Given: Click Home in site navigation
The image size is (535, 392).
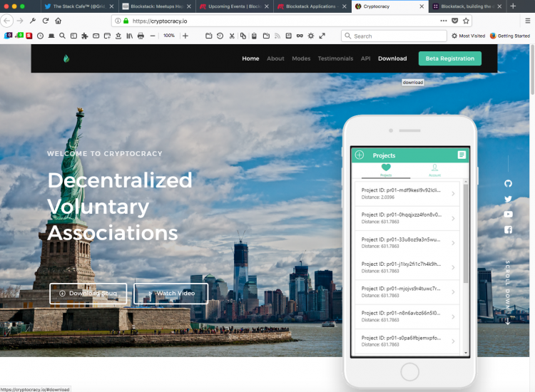Looking at the screenshot, I should click(x=250, y=58).
